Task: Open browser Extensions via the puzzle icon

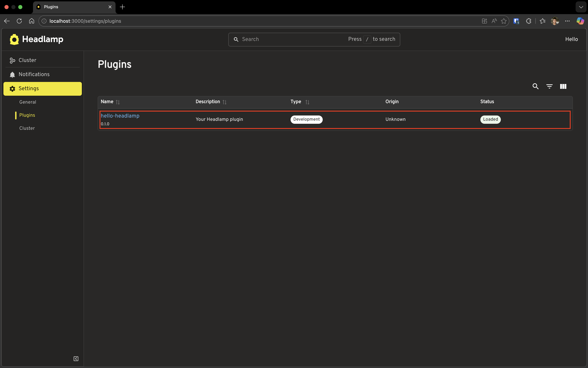Action: pyautogui.click(x=529, y=21)
